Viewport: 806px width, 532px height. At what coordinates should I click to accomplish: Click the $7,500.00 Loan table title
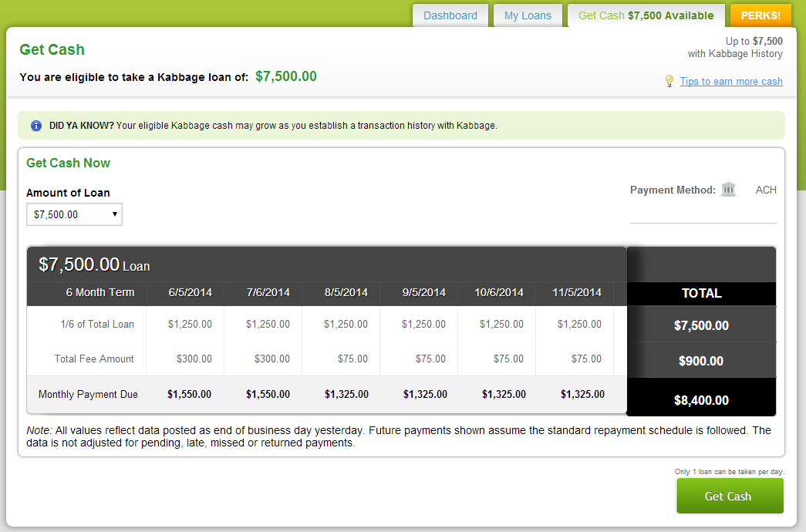94,264
